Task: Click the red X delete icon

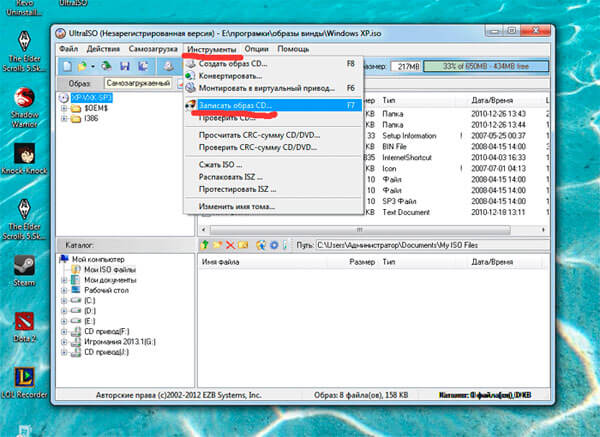Action: pyautogui.click(x=230, y=245)
